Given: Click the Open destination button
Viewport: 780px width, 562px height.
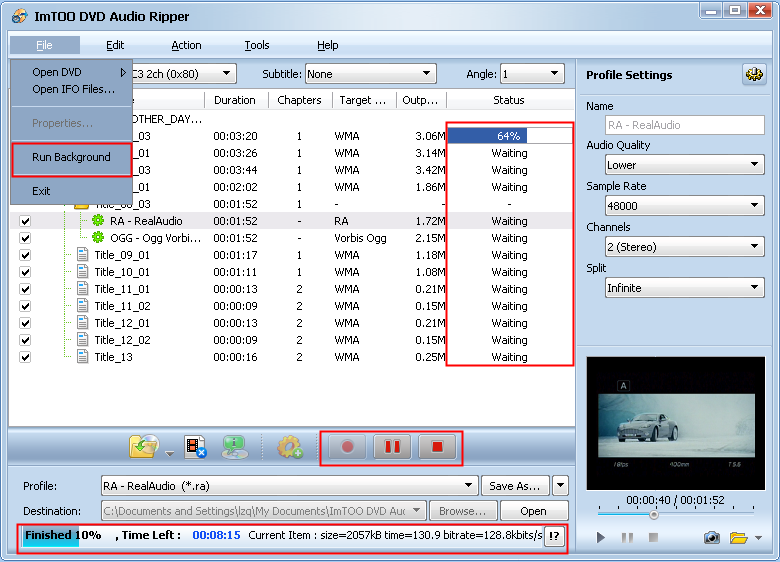Looking at the screenshot, I should point(534,510).
